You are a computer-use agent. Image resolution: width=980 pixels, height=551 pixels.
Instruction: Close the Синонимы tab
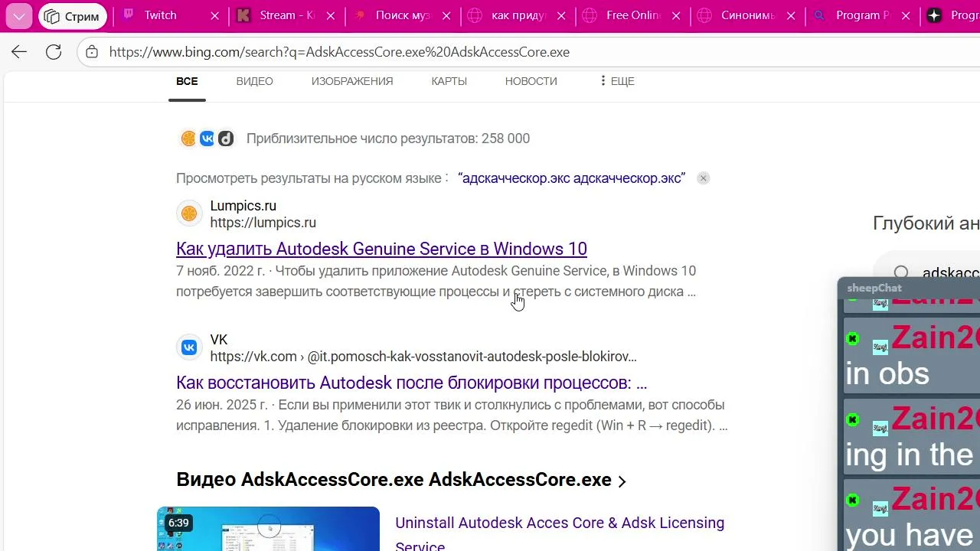[791, 16]
